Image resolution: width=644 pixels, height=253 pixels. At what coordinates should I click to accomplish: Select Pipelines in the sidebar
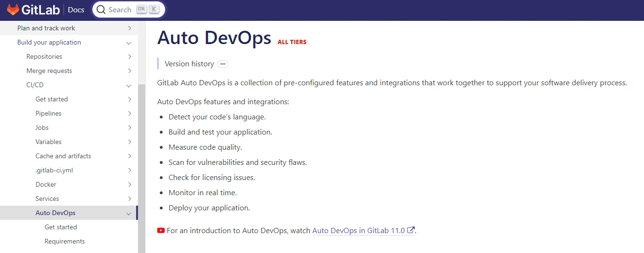click(x=48, y=113)
